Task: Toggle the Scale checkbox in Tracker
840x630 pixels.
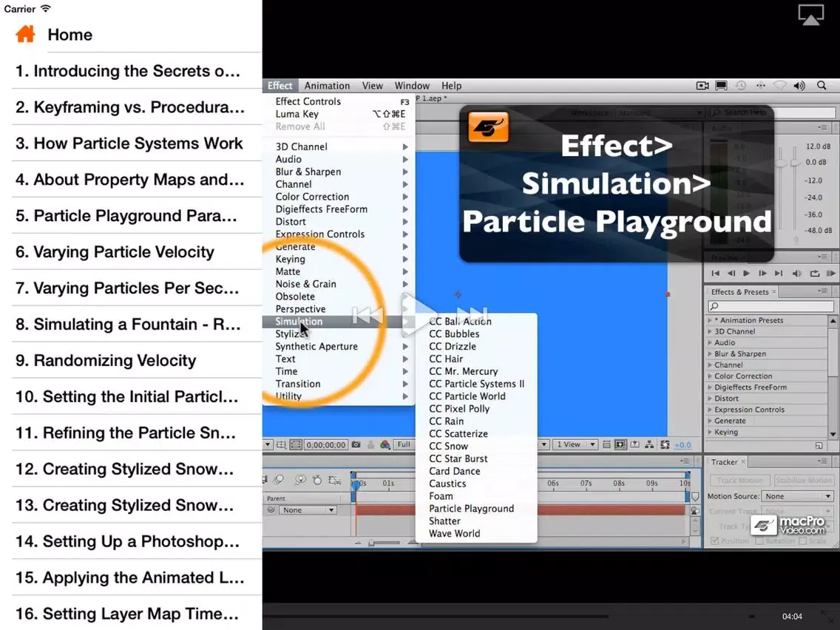Action: 802,541
